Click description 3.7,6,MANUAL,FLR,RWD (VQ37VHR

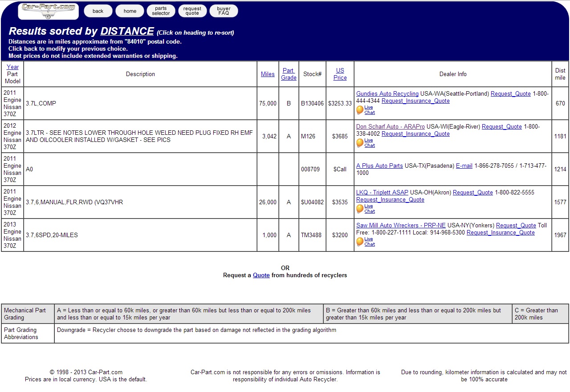74,202
